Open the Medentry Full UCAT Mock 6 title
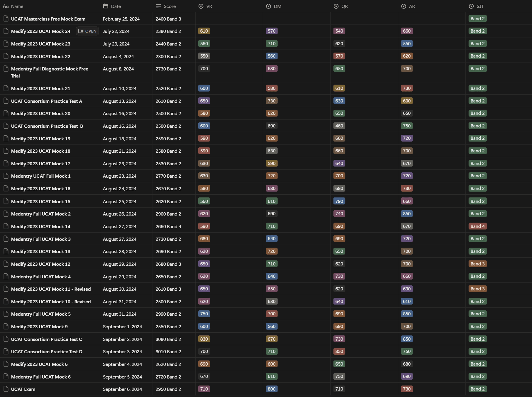Viewport: 532px width, 397px height. click(41, 377)
